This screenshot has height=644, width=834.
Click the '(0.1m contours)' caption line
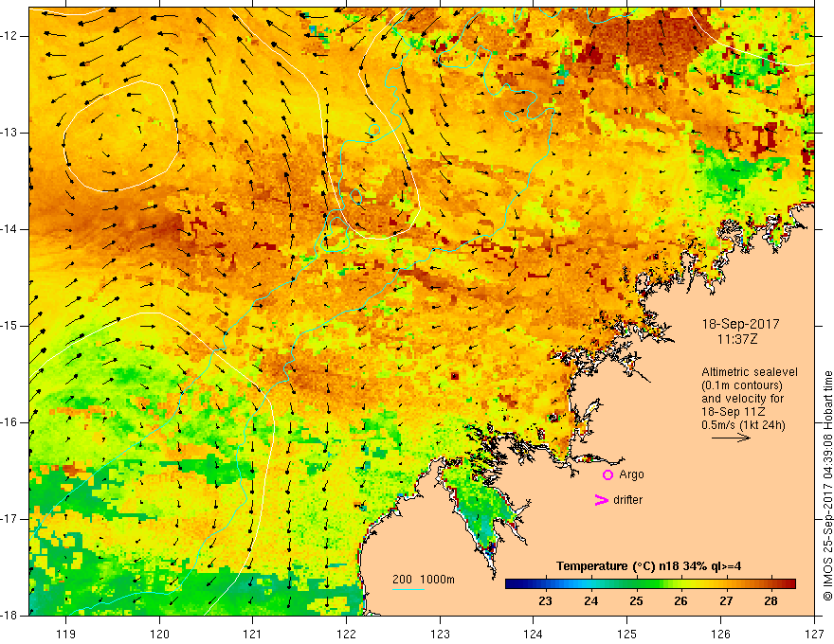tap(742, 385)
